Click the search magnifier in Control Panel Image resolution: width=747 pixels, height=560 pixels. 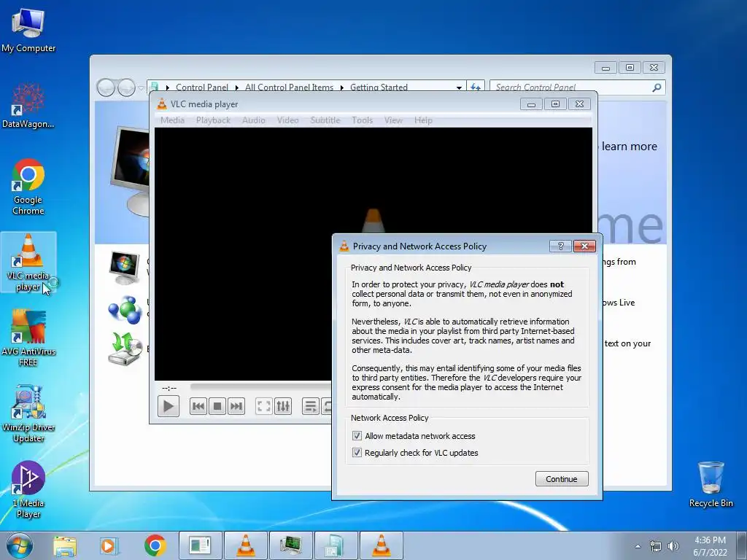coord(657,87)
